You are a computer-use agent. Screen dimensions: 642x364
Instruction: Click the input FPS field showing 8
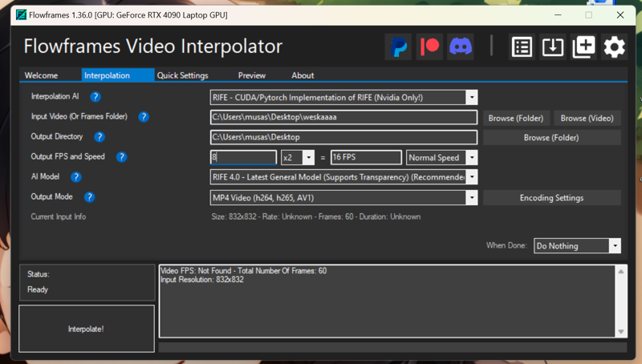pyautogui.click(x=243, y=157)
